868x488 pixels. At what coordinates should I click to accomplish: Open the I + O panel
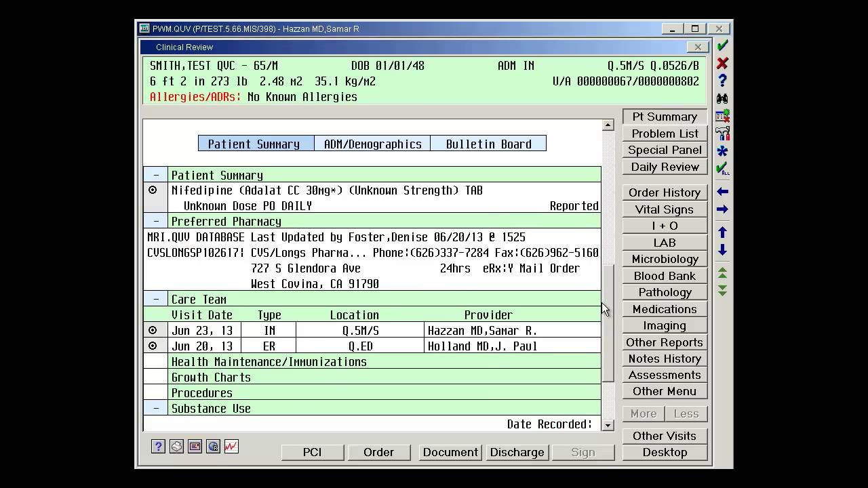click(665, 226)
